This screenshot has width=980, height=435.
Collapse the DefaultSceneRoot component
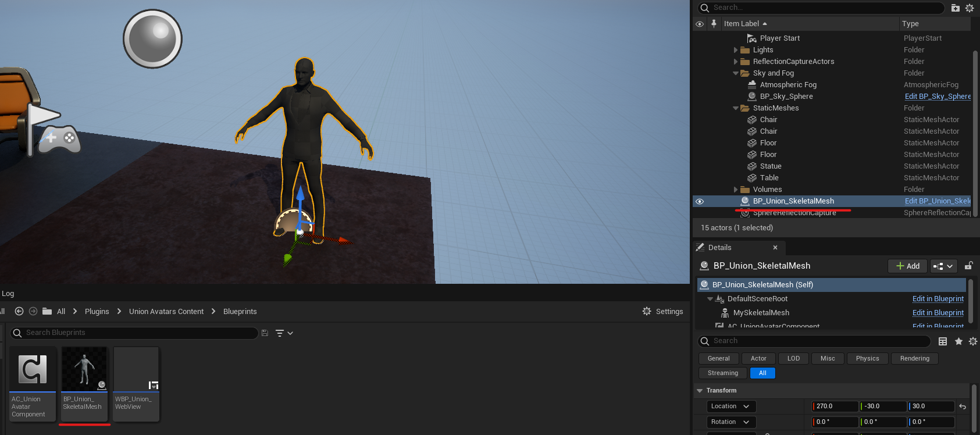710,299
